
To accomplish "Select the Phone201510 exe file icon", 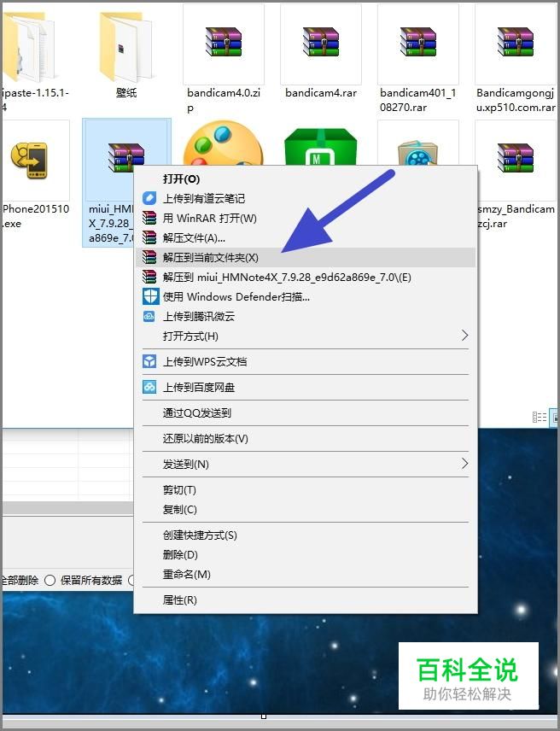I will click(29, 161).
